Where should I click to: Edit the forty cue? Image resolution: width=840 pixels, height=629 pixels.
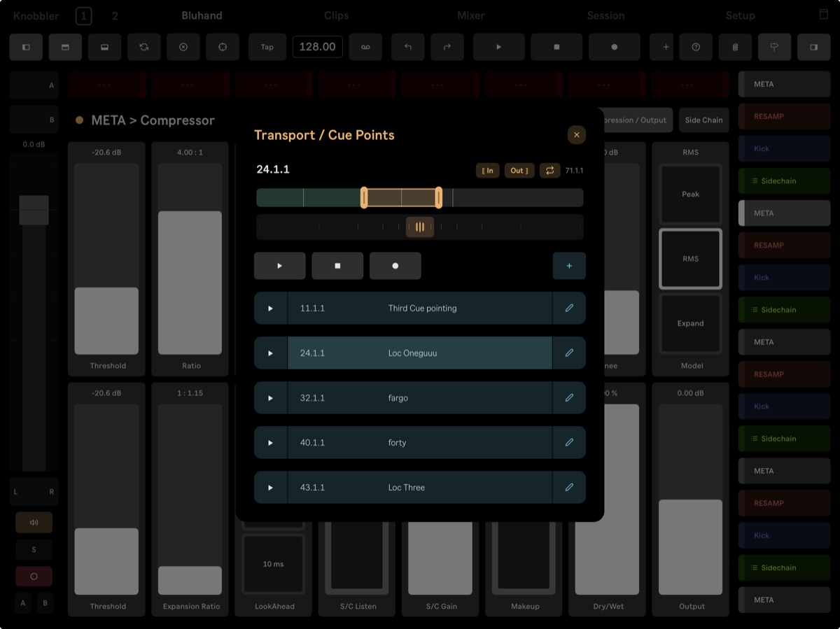pyautogui.click(x=569, y=442)
